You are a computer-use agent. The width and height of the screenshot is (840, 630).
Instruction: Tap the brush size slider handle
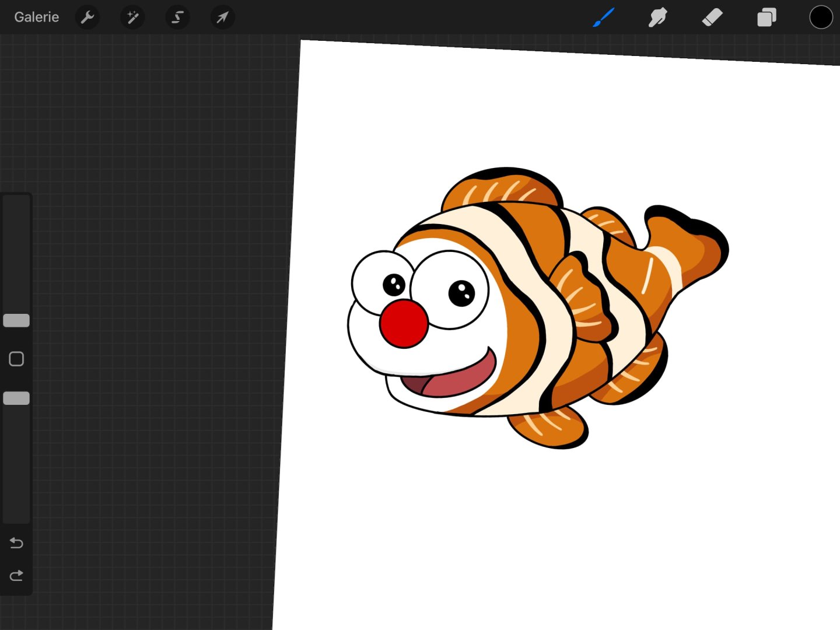point(16,320)
